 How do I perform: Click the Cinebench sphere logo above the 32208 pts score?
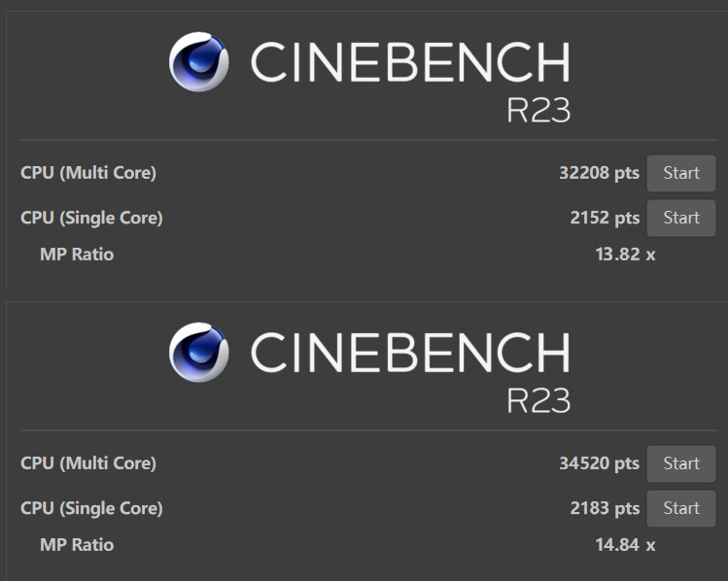coord(199,62)
